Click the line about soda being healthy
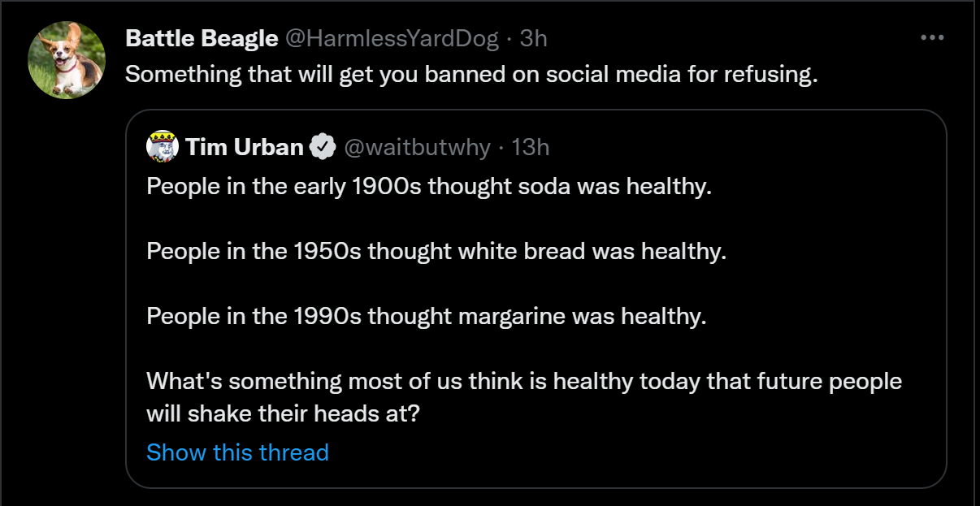 tap(428, 186)
